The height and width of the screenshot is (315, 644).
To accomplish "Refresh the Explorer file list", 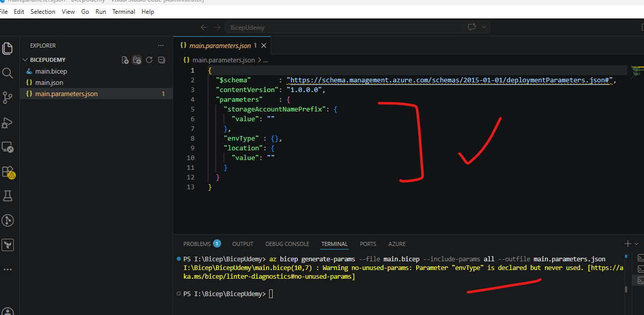I will (x=149, y=60).
